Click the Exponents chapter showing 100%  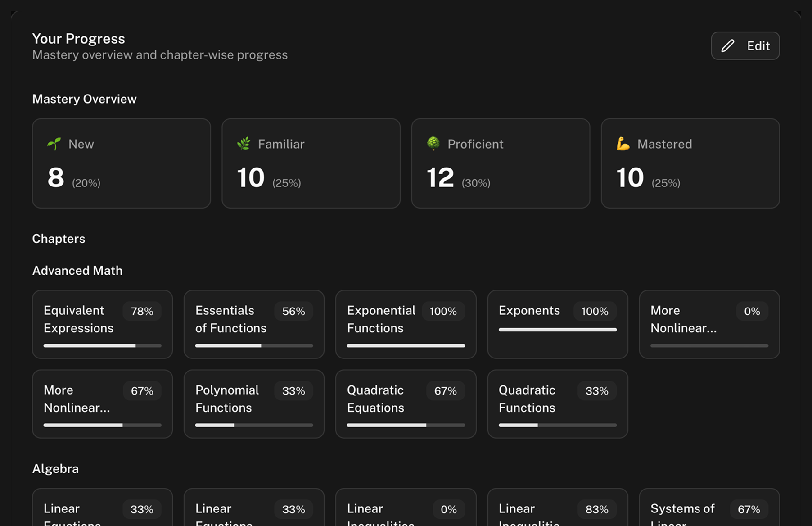pos(557,324)
